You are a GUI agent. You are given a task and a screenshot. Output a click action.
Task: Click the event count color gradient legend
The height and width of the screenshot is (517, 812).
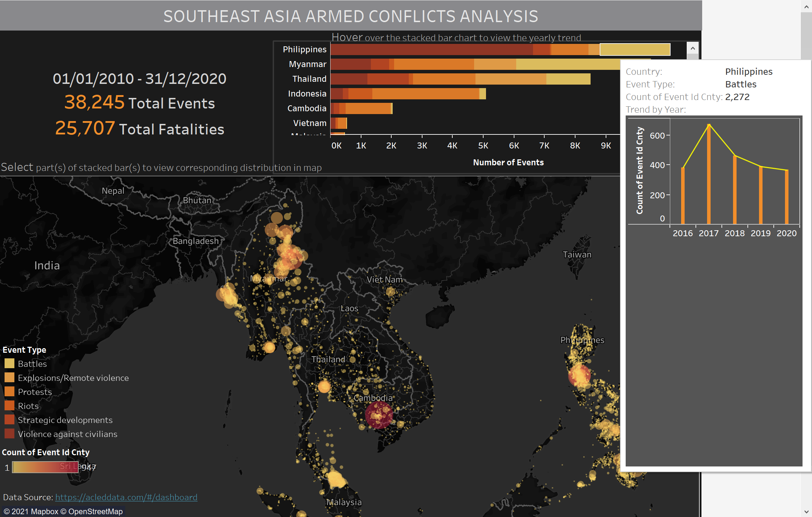coord(45,467)
